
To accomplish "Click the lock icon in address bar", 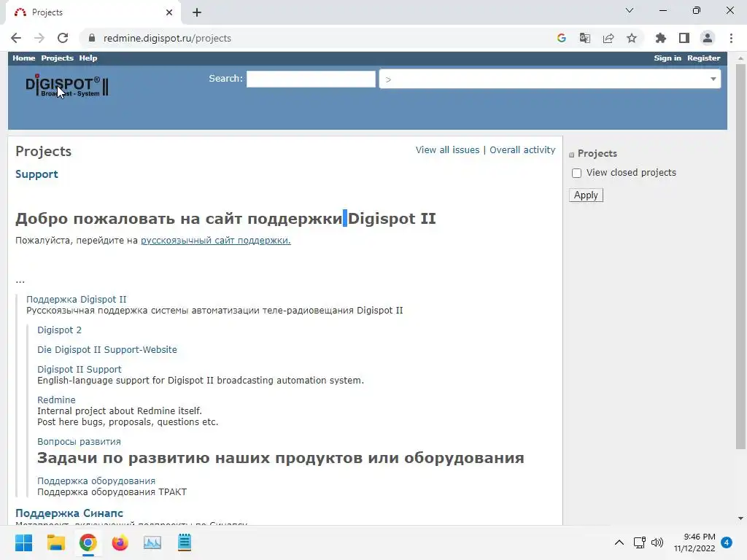I will 92,38.
